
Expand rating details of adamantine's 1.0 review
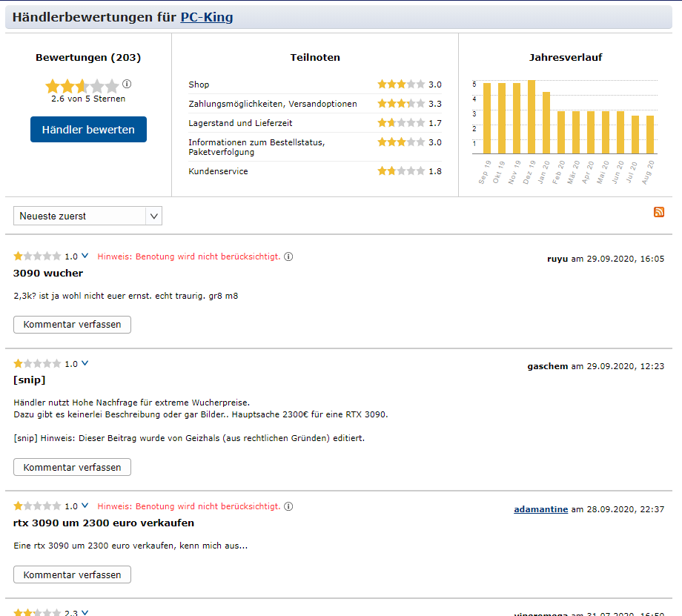click(85, 506)
